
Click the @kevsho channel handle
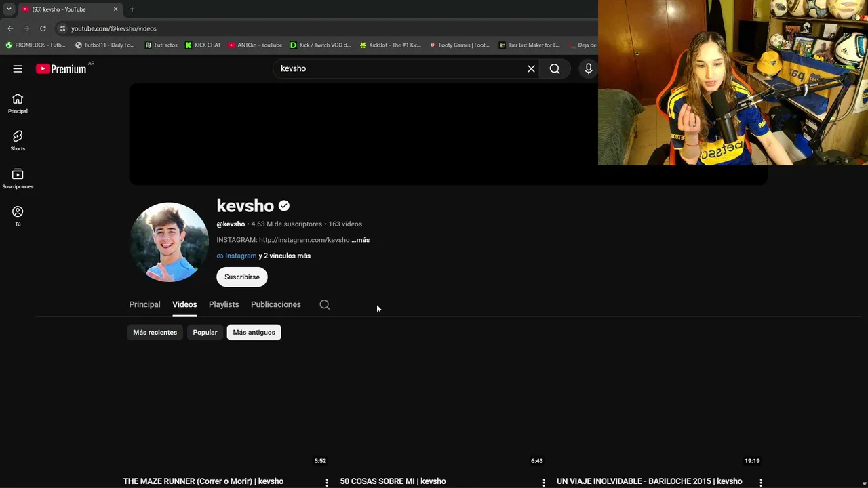point(231,224)
